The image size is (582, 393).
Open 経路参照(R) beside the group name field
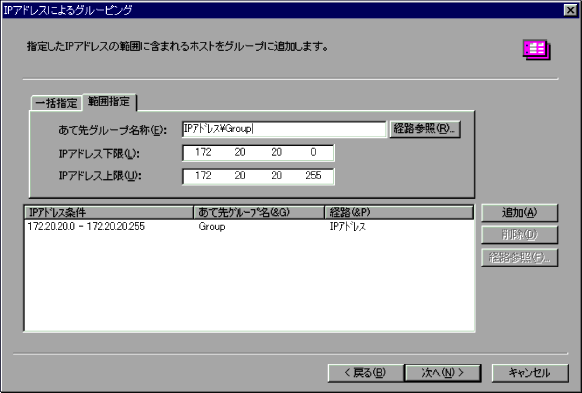pyautogui.click(x=425, y=129)
